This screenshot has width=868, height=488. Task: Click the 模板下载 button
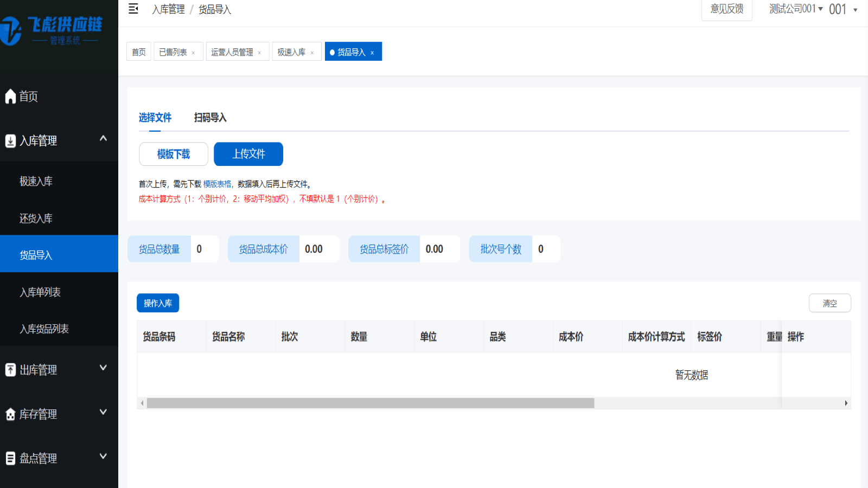coord(173,154)
